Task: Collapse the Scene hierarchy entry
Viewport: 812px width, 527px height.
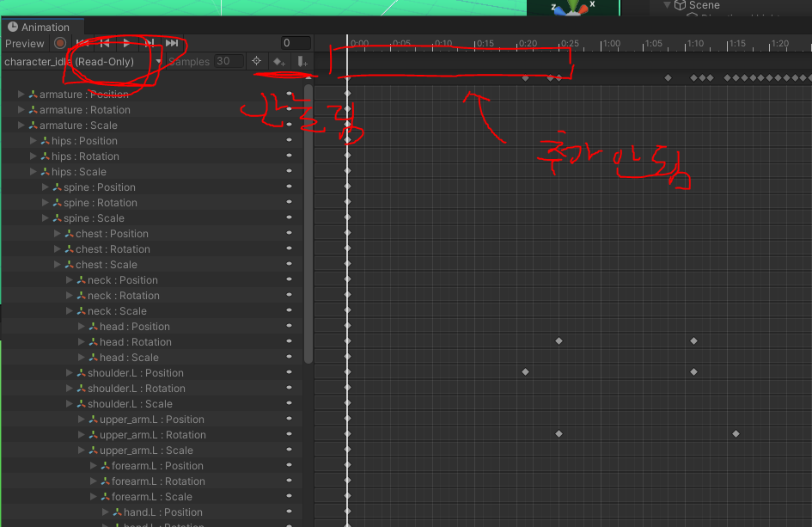Action: 667,5
